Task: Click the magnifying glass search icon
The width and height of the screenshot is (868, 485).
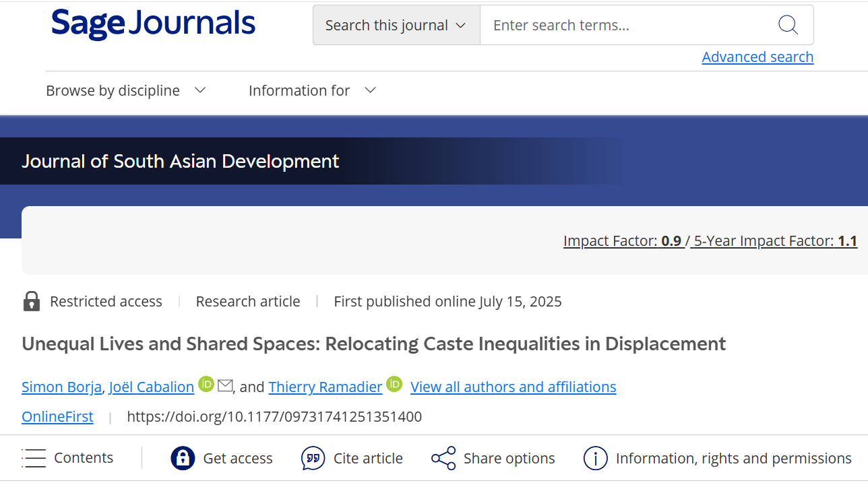Action: [788, 26]
